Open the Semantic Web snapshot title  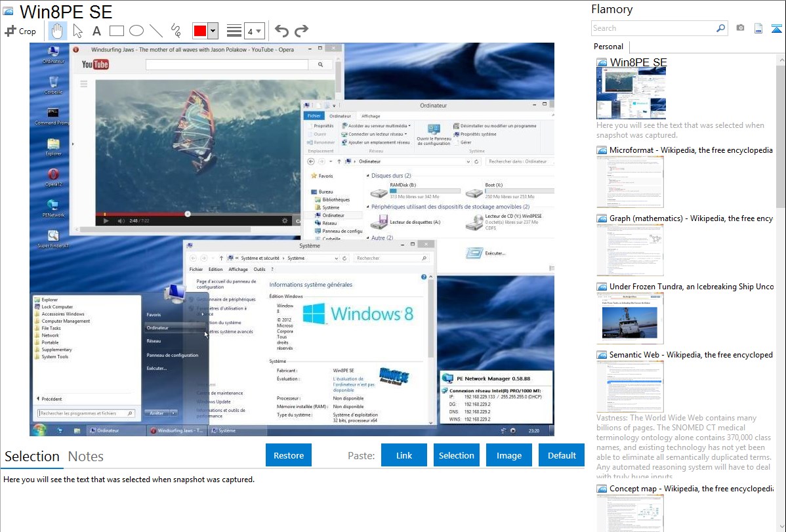(x=691, y=354)
